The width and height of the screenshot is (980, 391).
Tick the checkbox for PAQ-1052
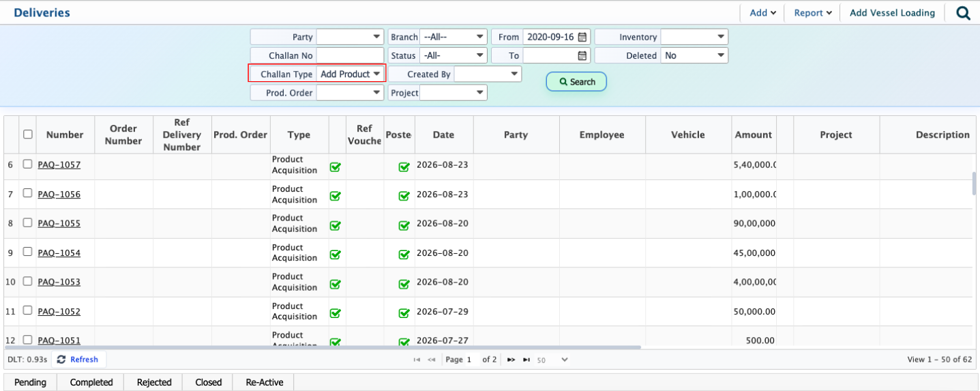click(x=28, y=310)
